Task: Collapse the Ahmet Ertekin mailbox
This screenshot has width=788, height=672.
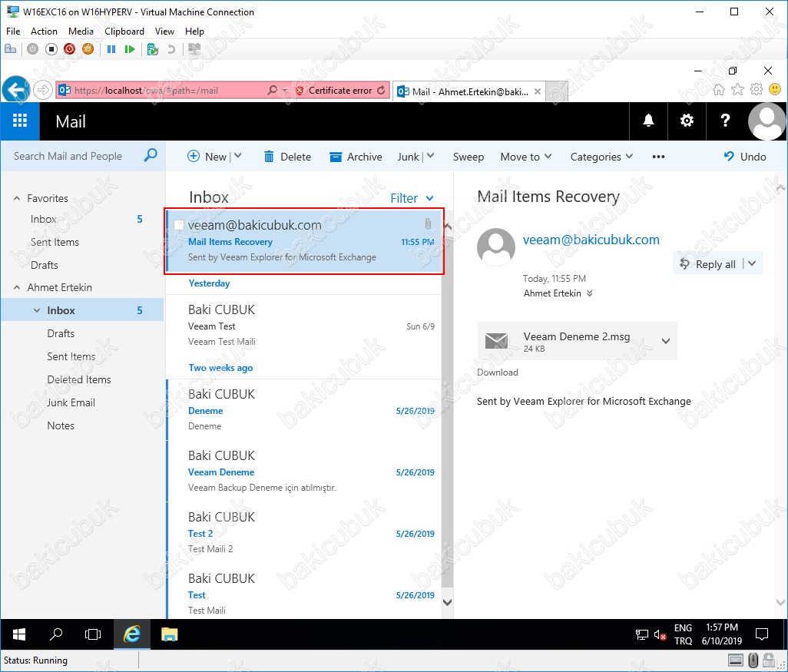Action: click(17, 287)
